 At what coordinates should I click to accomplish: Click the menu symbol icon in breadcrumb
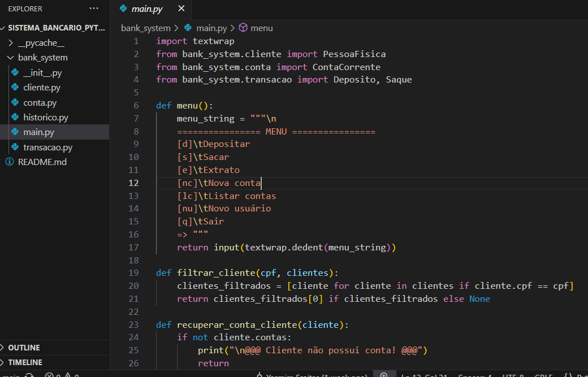coord(243,28)
